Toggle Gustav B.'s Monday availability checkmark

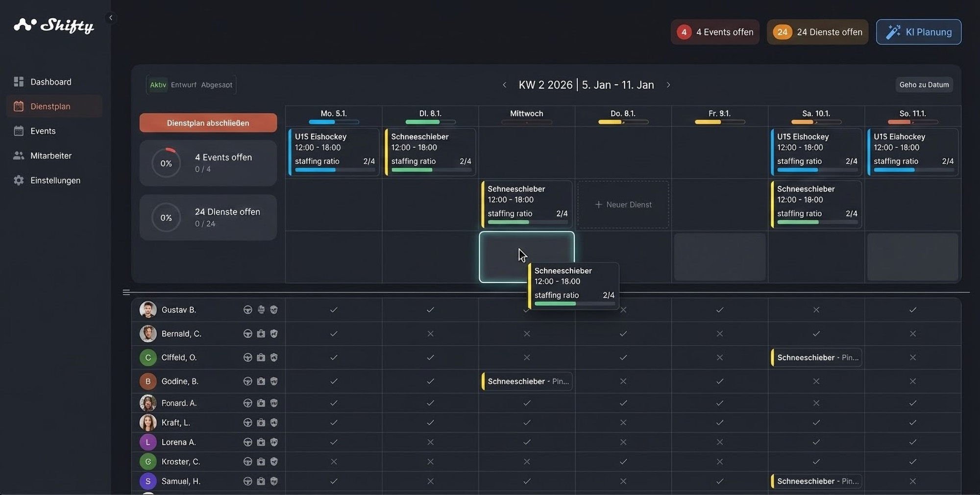pyautogui.click(x=334, y=310)
